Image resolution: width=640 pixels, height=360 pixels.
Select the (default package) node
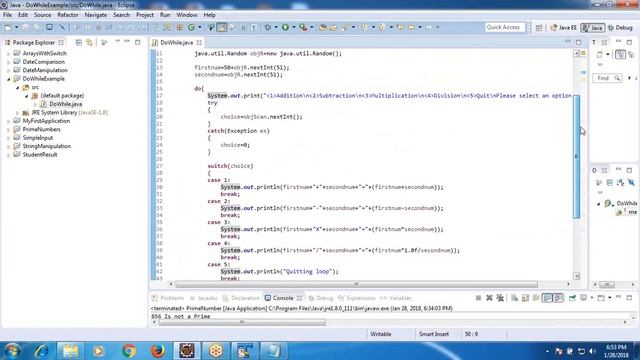(x=62, y=96)
